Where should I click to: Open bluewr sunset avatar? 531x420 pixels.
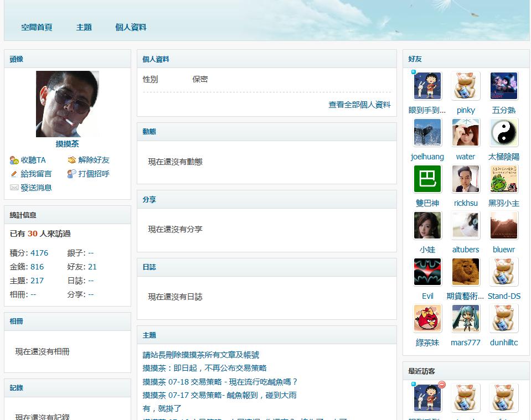503,225
